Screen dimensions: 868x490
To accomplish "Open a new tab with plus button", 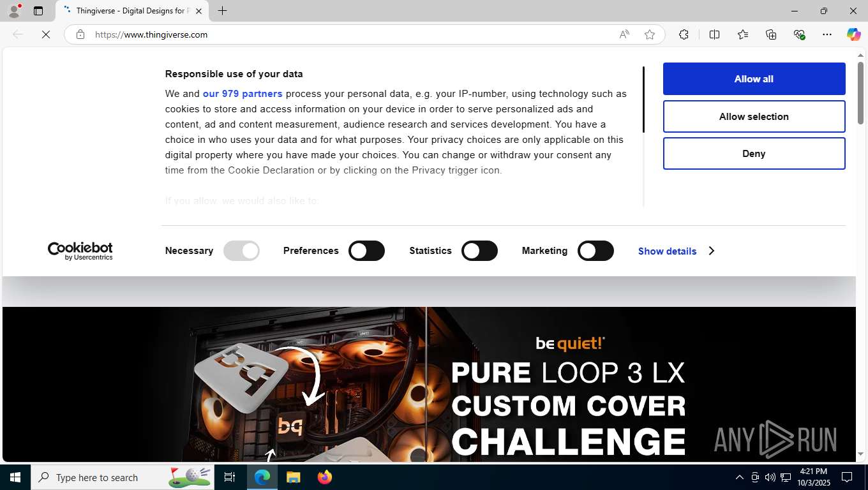I will [x=222, y=11].
